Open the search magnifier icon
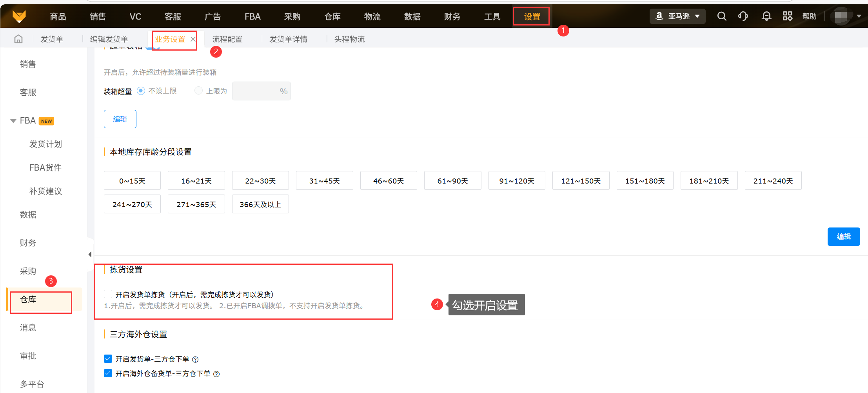The height and width of the screenshot is (393, 868). 722,16
